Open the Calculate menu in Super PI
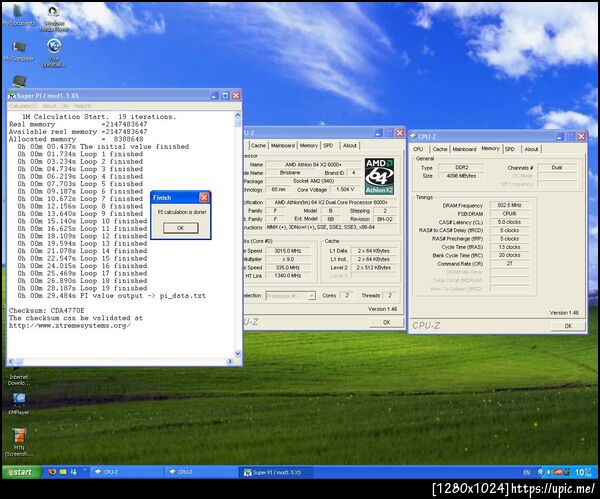The height and width of the screenshot is (499, 600). click(x=23, y=105)
